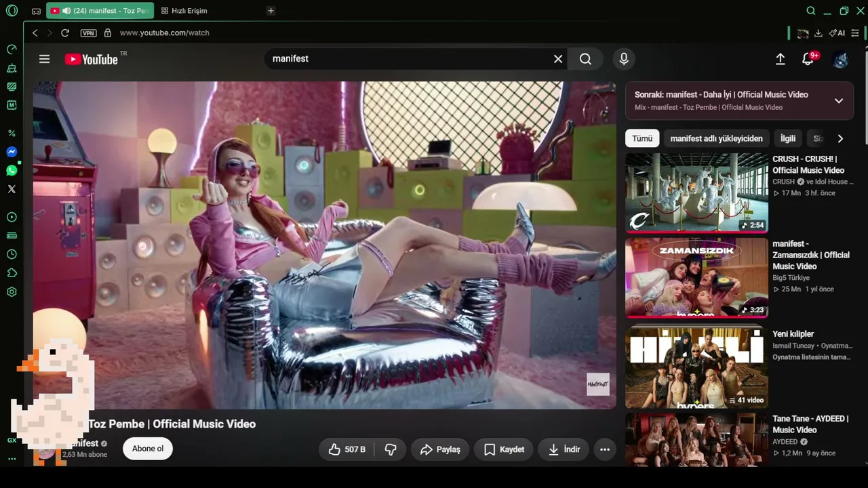The height and width of the screenshot is (488, 868).
Task: Reload the current page
Action: point(65,33)
